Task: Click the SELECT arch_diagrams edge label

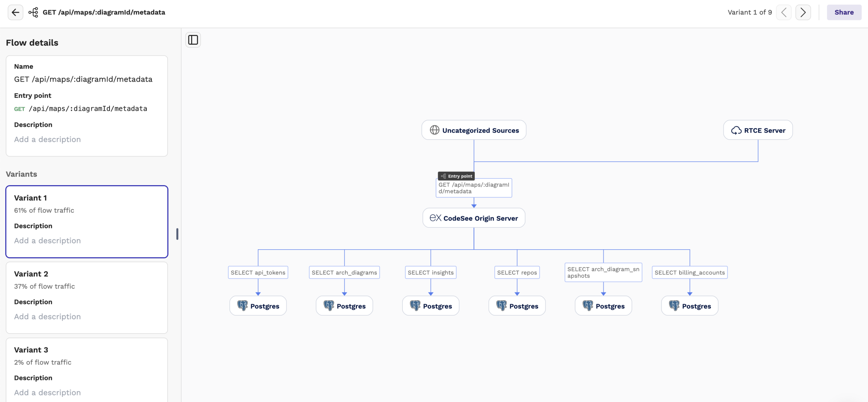Action: click(x=344, y=272)
